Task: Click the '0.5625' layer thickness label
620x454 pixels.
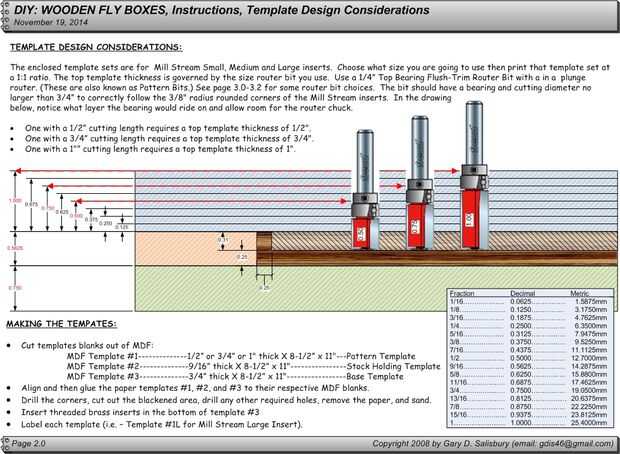Action: click(15, 248)
